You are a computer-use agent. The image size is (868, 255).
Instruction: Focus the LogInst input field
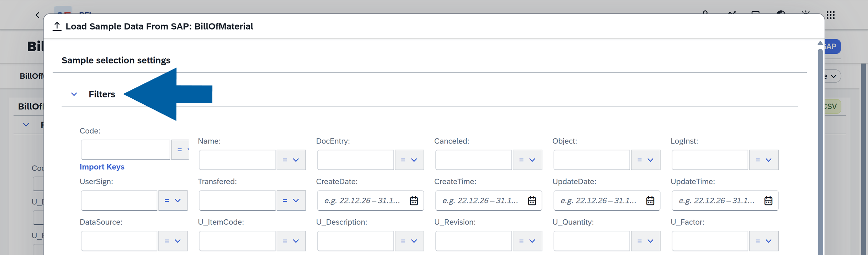[x=710, y=160]
